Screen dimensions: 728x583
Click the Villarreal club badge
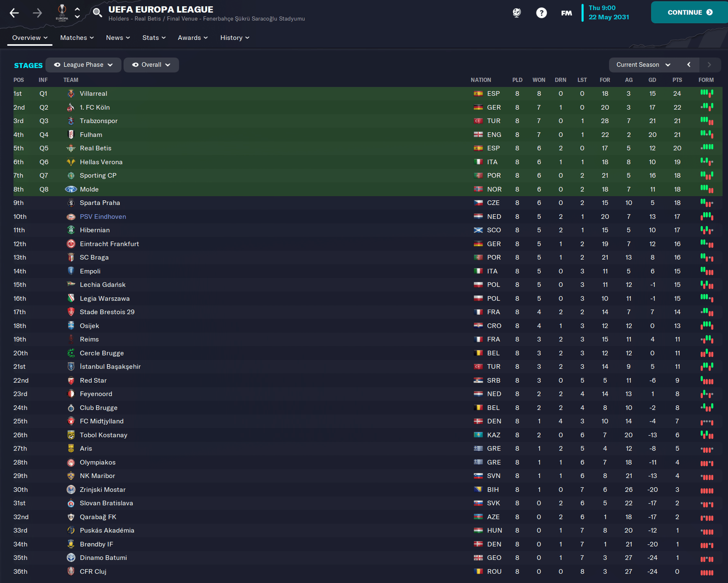(x=71, y=94)
